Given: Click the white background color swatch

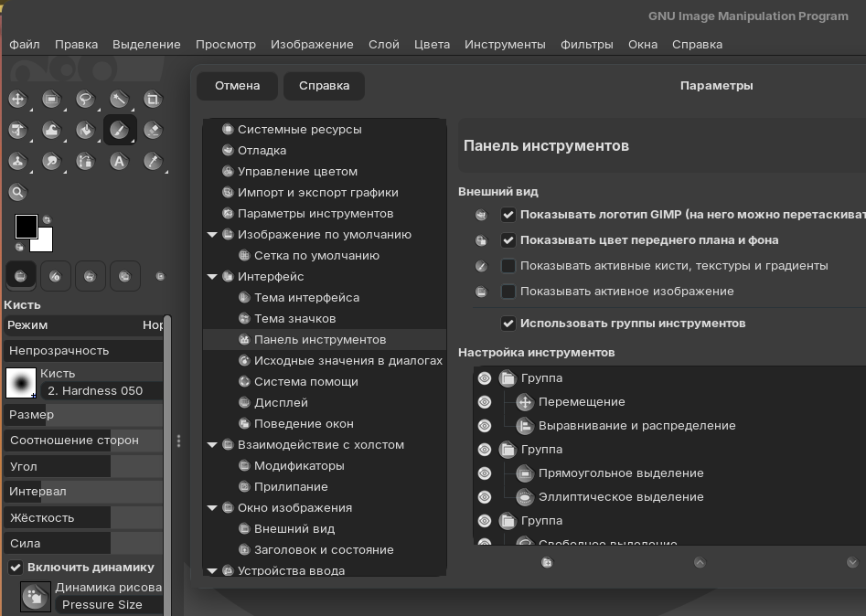Looking at the screenshot, I should point(46,243).
